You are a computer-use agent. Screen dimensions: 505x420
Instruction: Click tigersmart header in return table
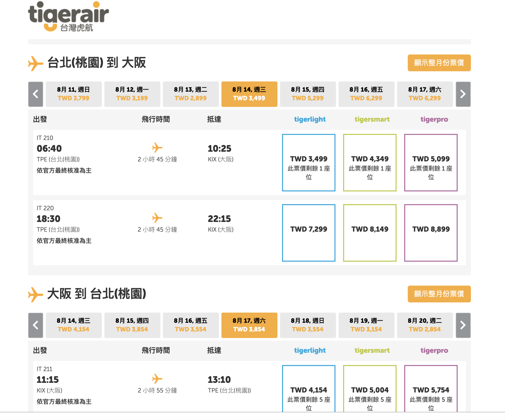[372, 351]
